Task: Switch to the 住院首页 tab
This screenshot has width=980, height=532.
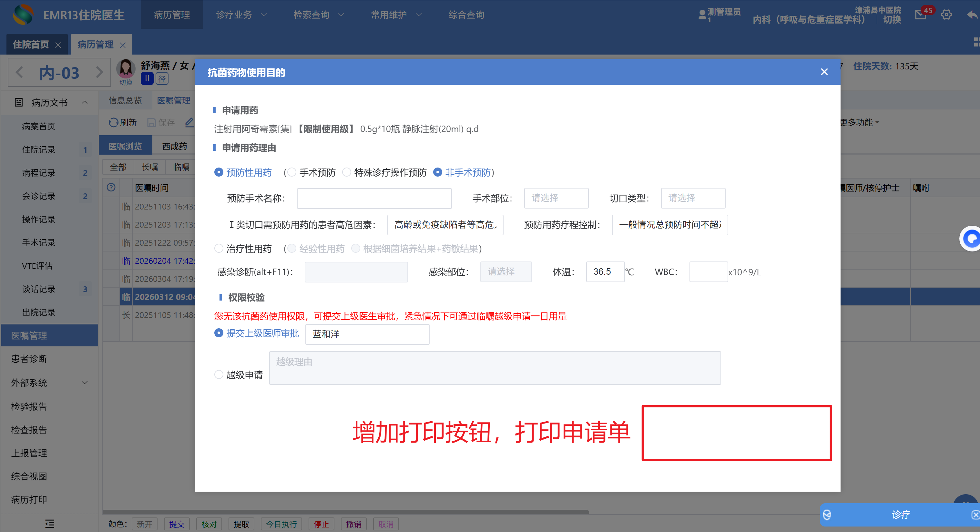Action: coord(31,45)
